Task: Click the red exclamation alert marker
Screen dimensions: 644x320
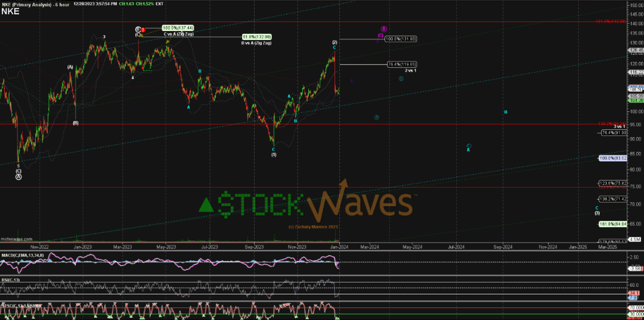Action: click(143, 30)
